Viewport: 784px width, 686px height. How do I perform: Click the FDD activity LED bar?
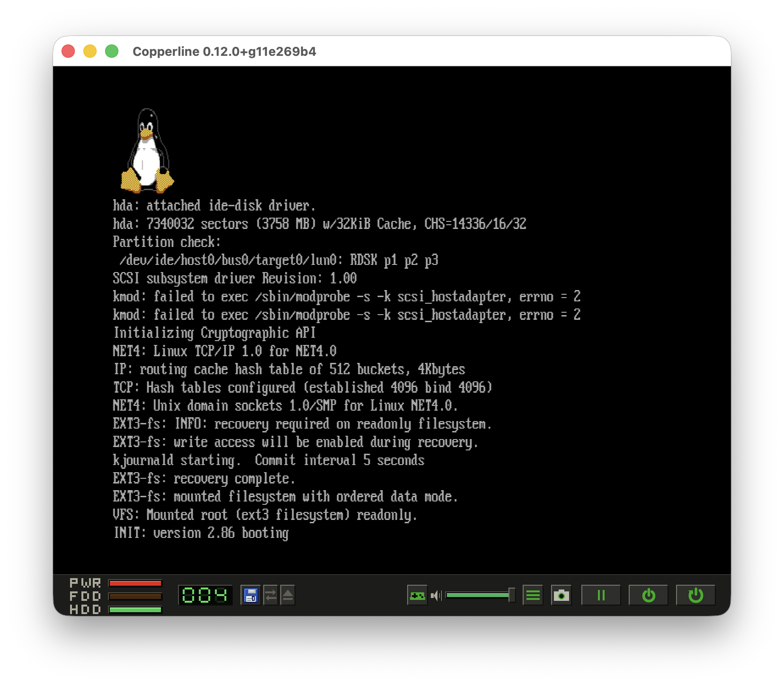pyautogui.click(x=135, y=596)
